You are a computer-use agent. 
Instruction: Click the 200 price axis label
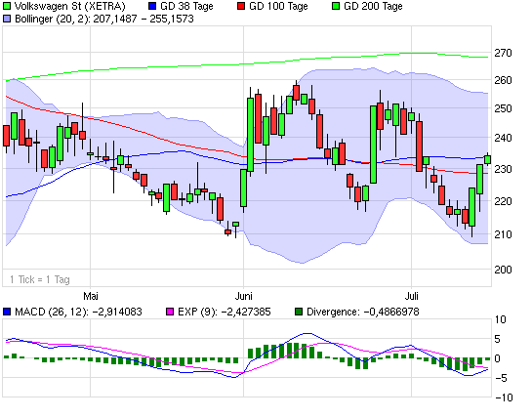(x=503, y=270)
